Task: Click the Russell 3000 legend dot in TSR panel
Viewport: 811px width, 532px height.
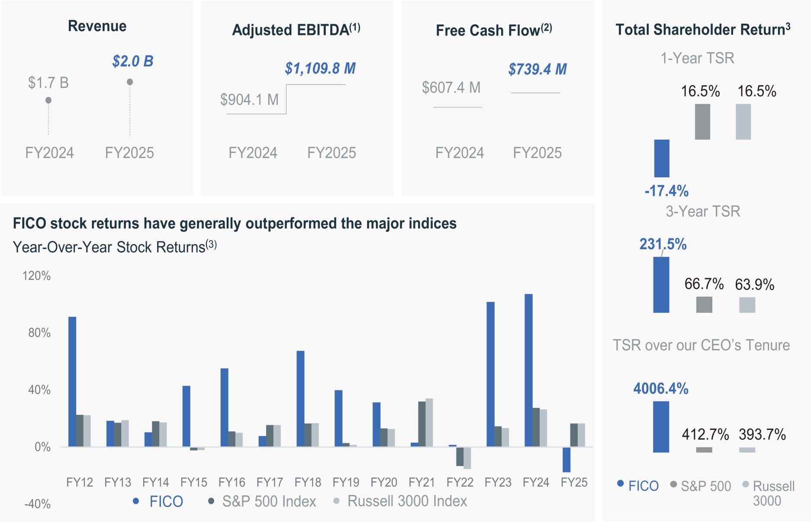Action: [745, 484]
